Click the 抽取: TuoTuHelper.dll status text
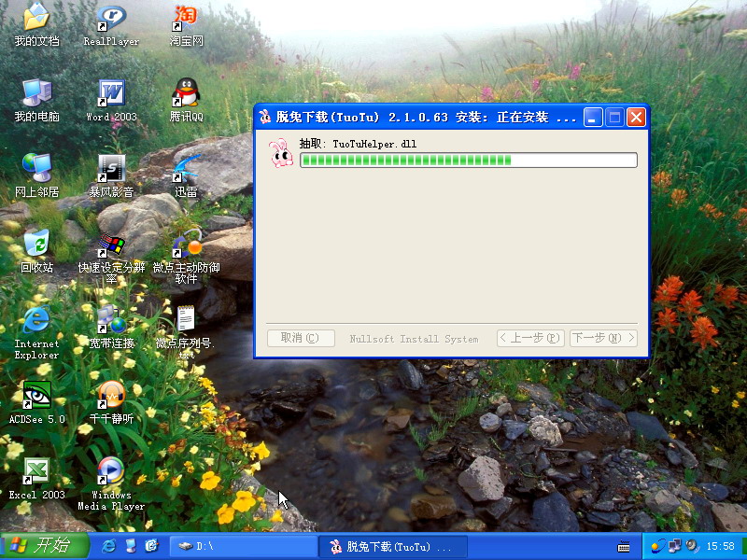The image size is (747, 560). point(358,144)
